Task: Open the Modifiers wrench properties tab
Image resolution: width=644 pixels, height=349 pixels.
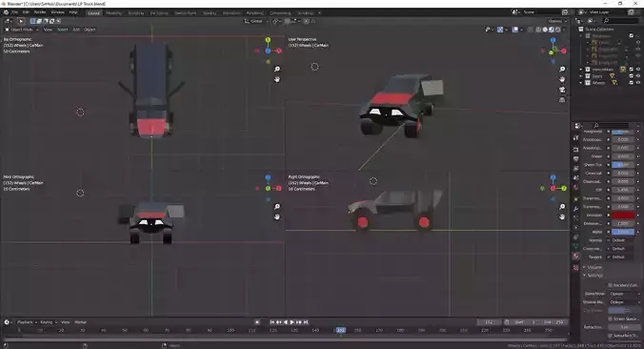Action: click(575, 209)
